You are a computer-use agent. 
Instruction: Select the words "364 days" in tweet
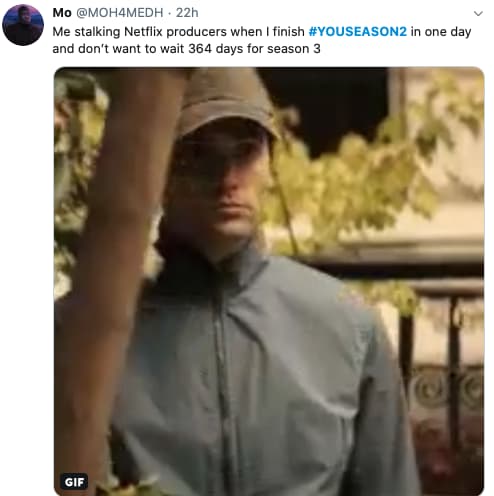216,49
